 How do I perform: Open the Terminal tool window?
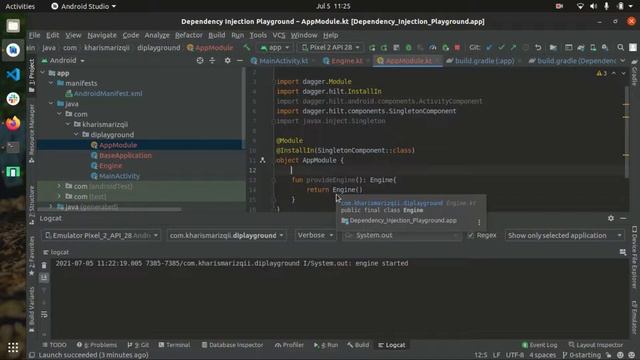coord(174,345)
